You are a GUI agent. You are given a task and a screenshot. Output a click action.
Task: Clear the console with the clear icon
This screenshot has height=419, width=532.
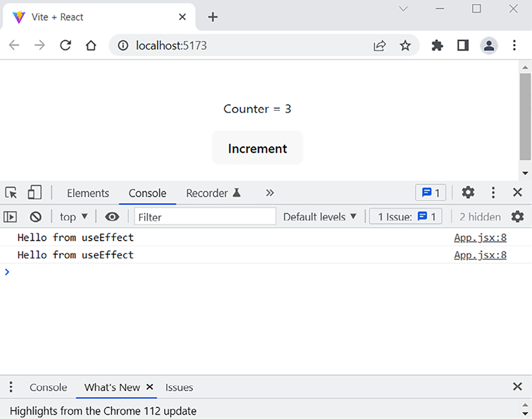coord(36,217)
